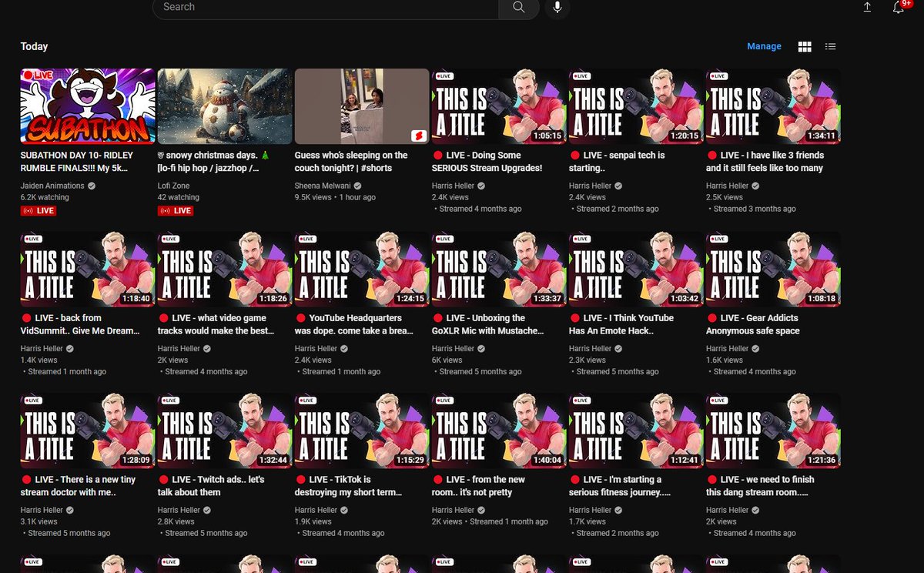This screenshot has height=573, width=924.
Task: Open thumbnail with 1:24:15 duration
Action: click(x=361, y=269)
